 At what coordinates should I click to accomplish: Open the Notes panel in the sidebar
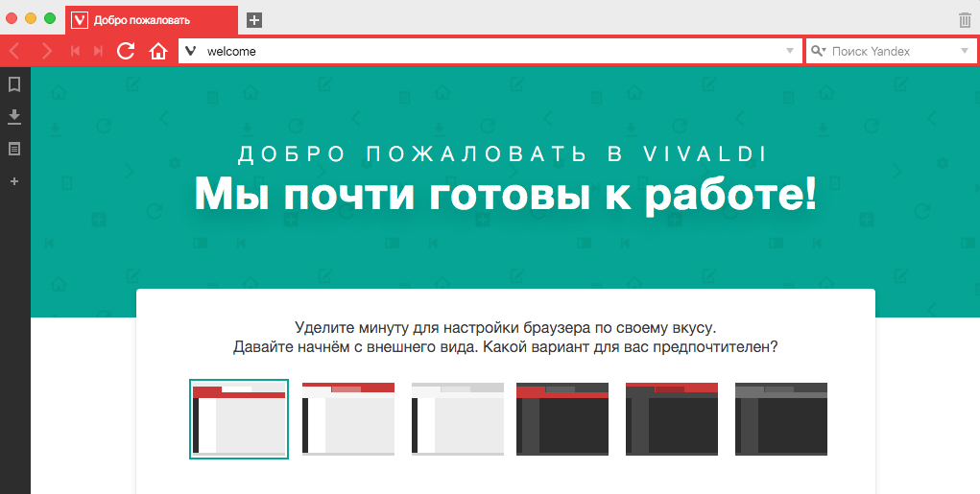coord(14,149)
